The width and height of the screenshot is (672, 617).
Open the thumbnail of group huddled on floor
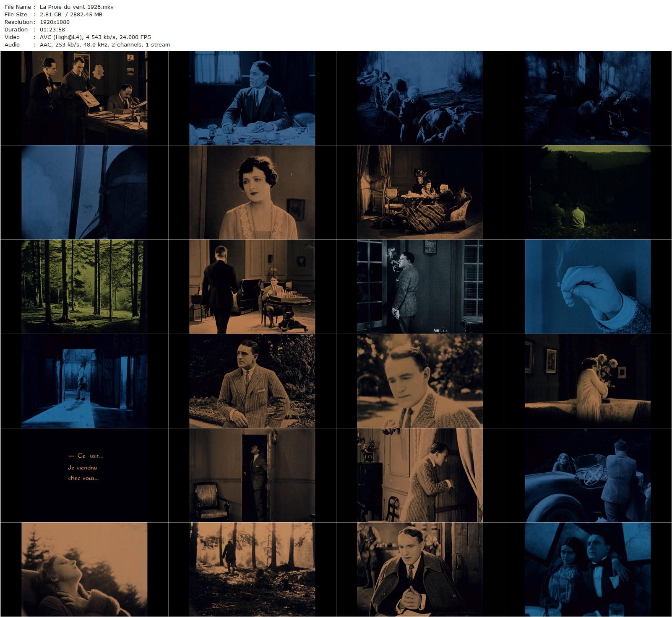[420, 98]
